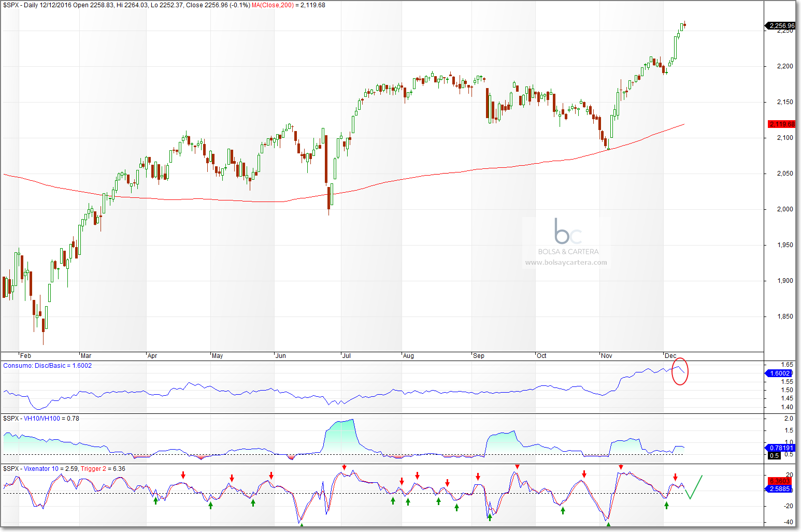This screenshot has height=532, width=801.
Task: Select the Mar month label on time axis
Action: tap(86, 356)
